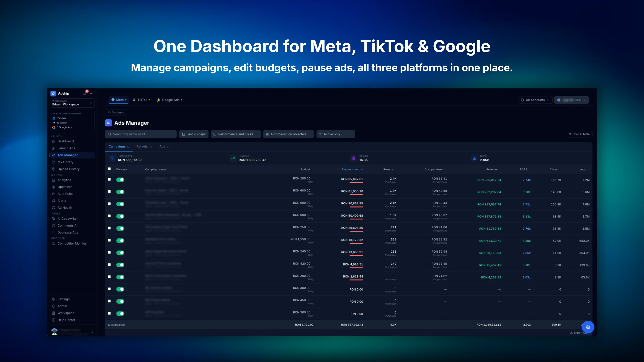This screenshot has height=362, width=644.
Task: Click the Adship rocket logo
Action: [x=53, y=94]
